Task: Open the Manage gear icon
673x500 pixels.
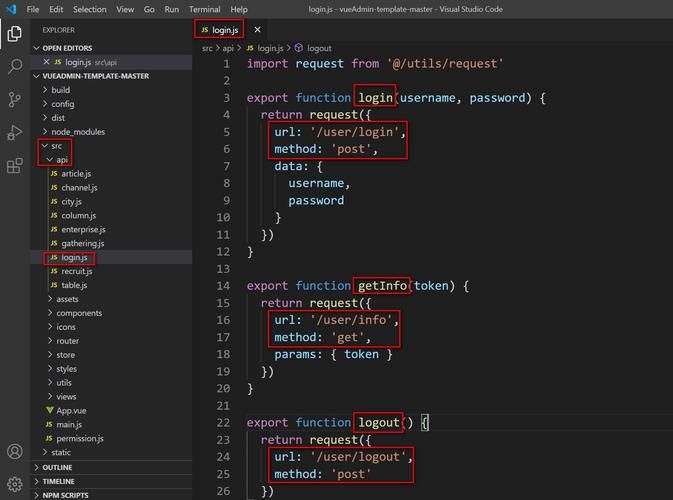Action: [15, 484]
